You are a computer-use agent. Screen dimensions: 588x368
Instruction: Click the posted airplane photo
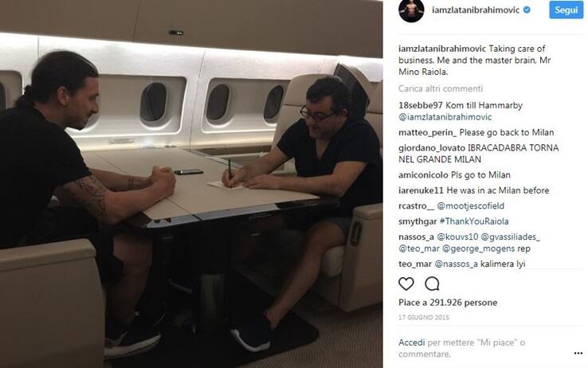[191, 184]
